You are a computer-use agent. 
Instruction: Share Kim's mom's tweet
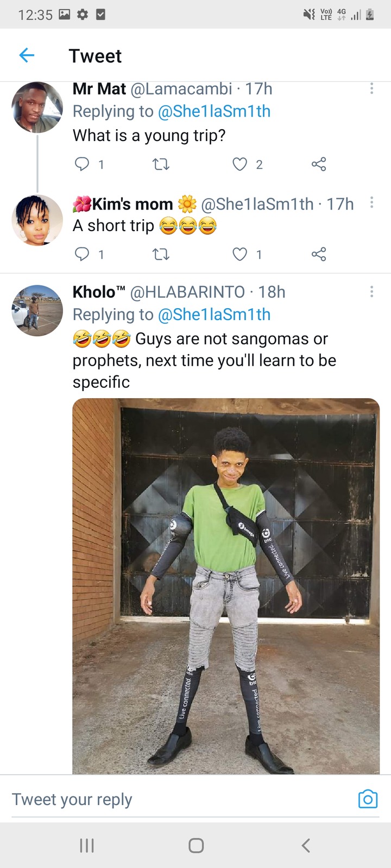[319, 254]
